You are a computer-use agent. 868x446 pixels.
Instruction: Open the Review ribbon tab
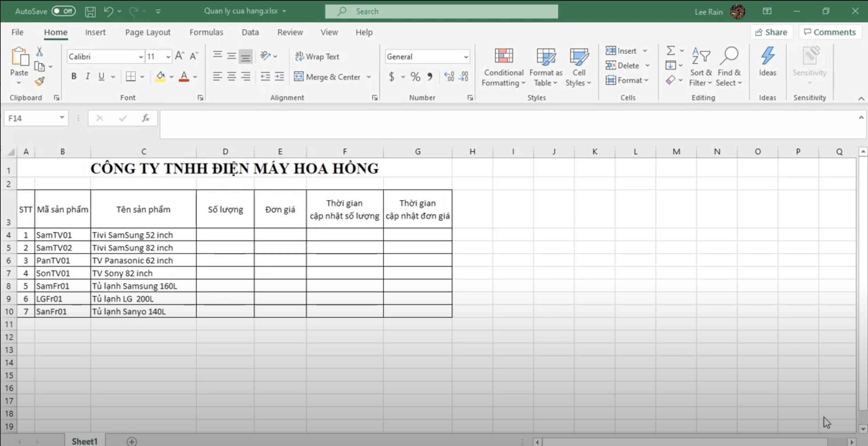click(290, 32)
